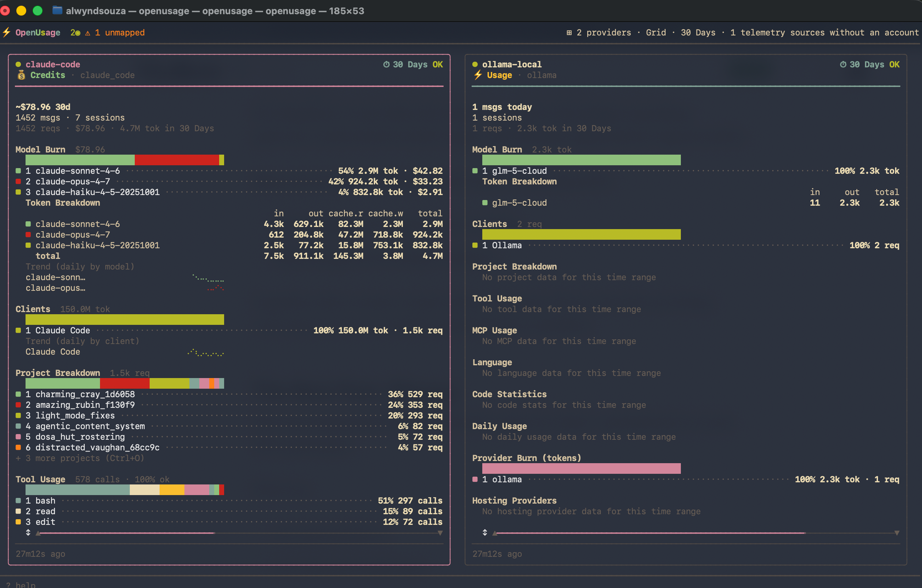Click the '1 unmapped' warning text

coord(120,33)
